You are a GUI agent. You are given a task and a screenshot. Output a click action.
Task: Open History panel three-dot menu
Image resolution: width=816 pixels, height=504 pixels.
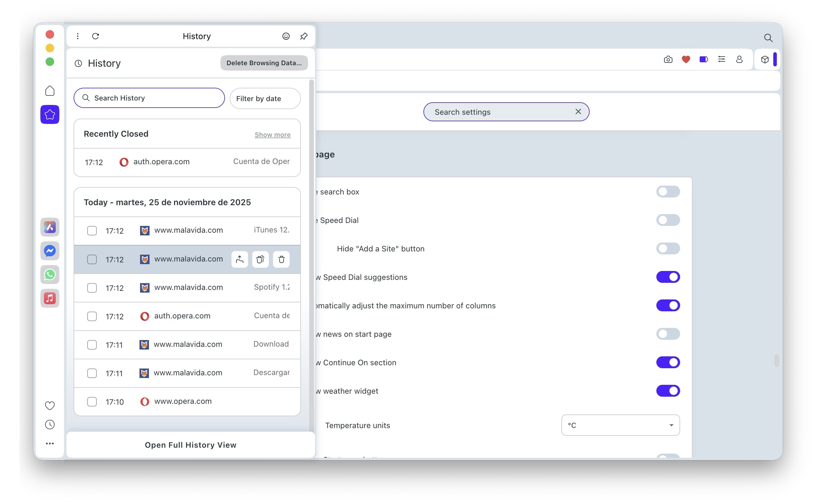coord(78,36)
